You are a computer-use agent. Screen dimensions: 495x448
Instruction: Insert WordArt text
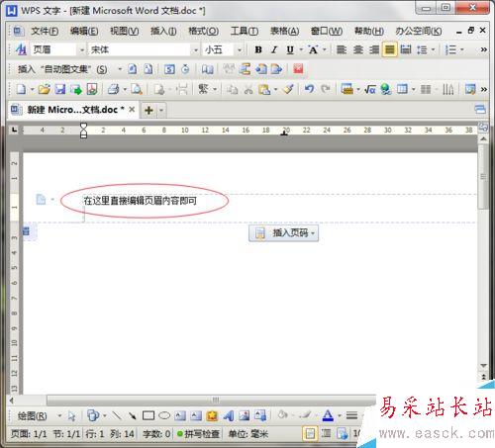(228, 416)
